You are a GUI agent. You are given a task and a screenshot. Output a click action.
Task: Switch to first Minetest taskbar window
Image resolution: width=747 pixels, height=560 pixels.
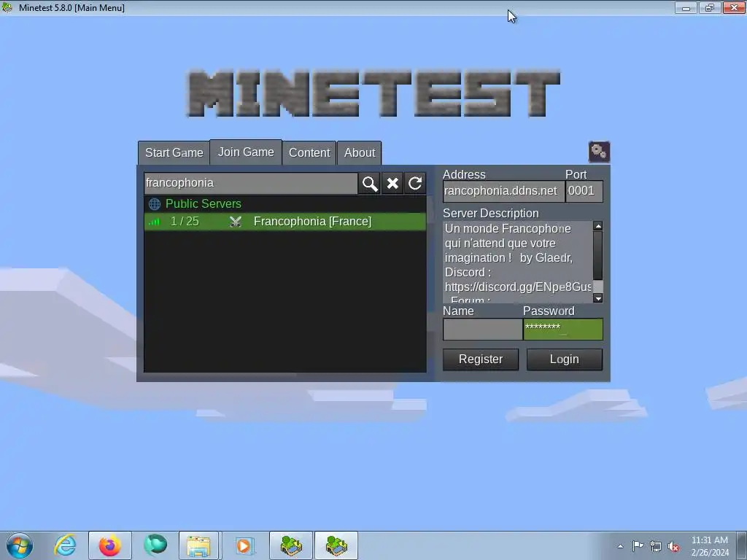point(291,545)
